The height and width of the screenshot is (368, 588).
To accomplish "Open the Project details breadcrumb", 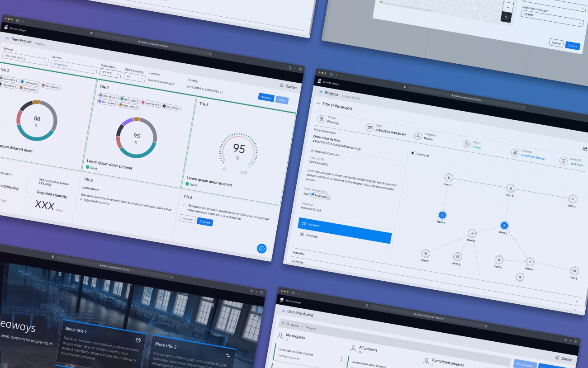I will pyautogui.click(x=351, y=97).
